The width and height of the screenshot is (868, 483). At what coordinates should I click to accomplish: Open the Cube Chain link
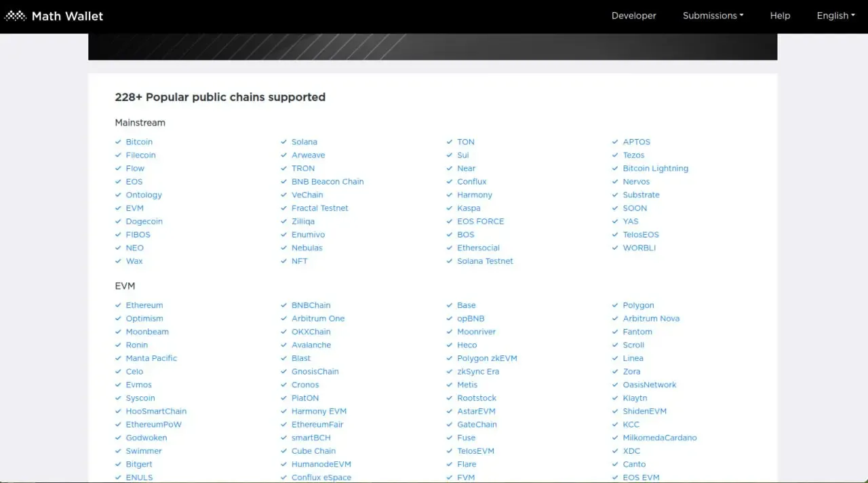click(x=313, y=451)
